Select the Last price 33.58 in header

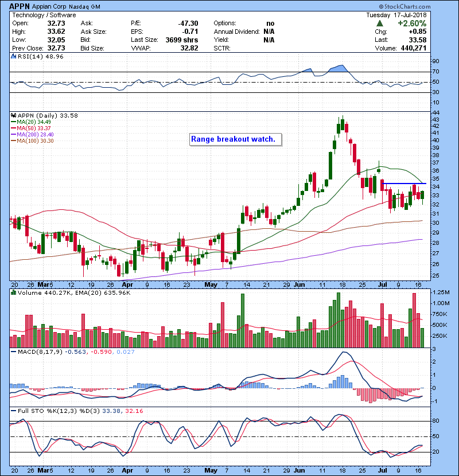click(418, 40)
